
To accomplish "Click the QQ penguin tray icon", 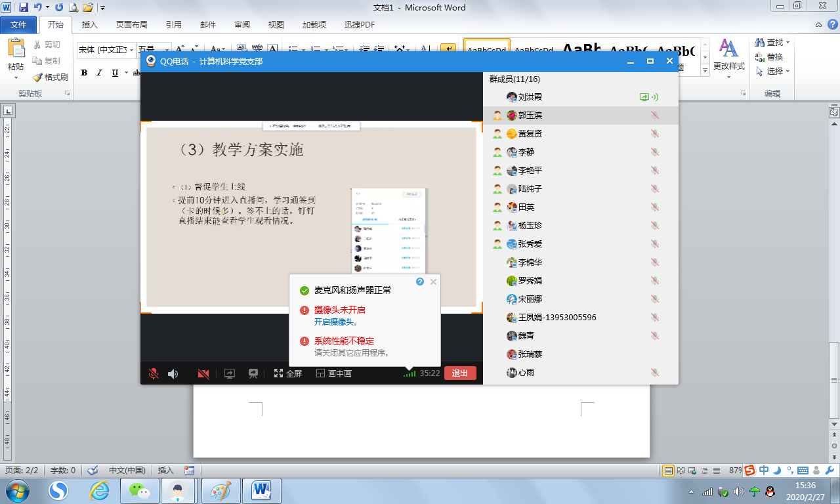I will [770, 491].
